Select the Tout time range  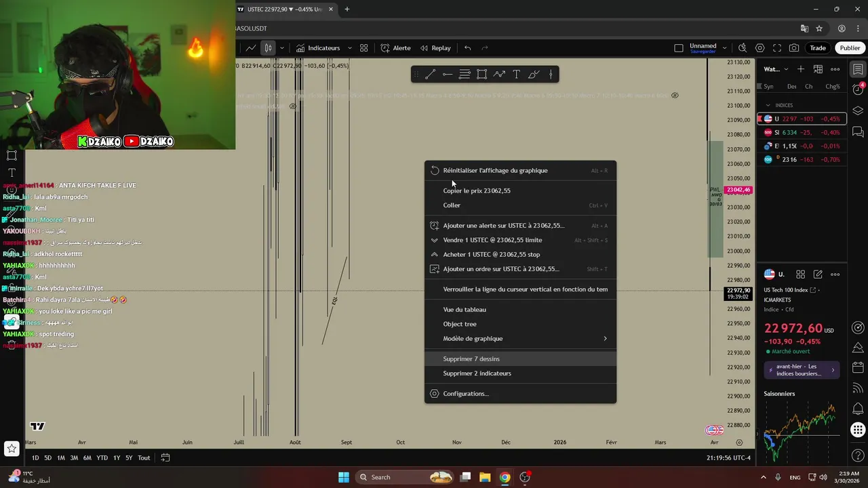point(144,457)
